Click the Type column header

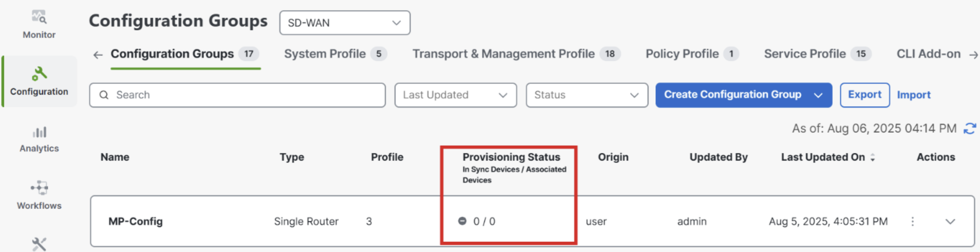[x=292, y=157]
